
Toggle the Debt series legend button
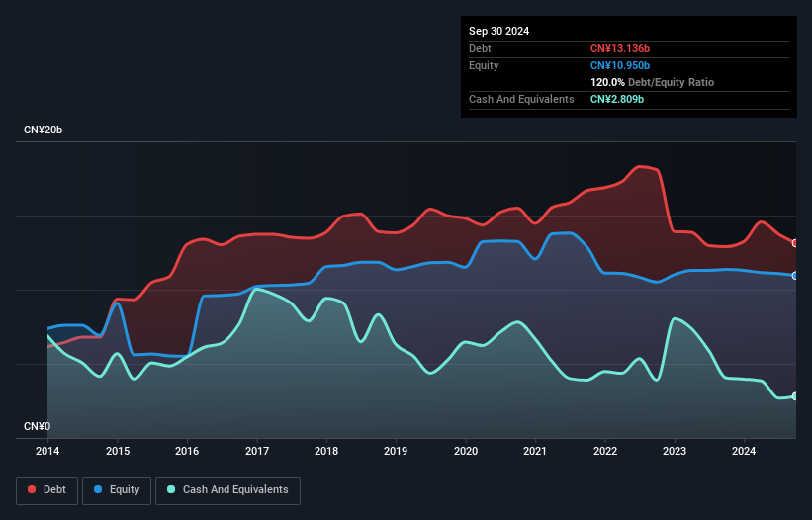click(47, 490)
